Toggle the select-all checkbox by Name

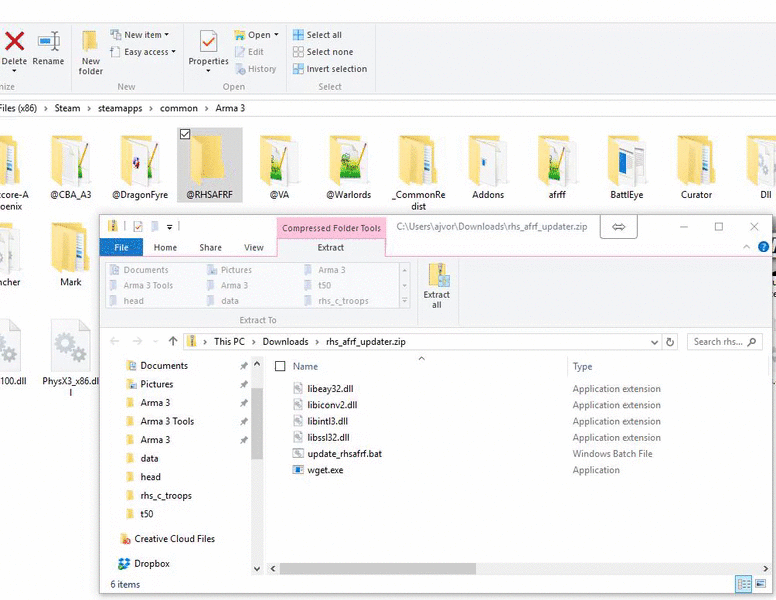280,366
